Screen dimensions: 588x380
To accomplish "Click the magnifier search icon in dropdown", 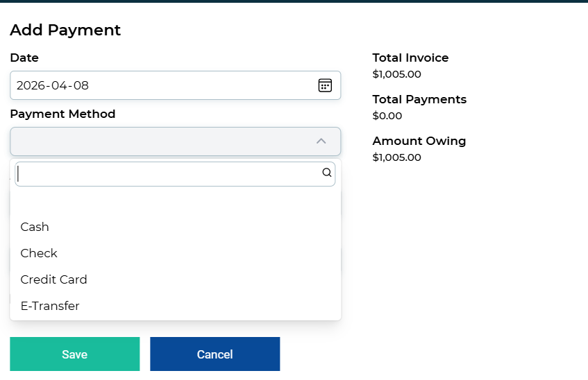I will coord(326,173).
